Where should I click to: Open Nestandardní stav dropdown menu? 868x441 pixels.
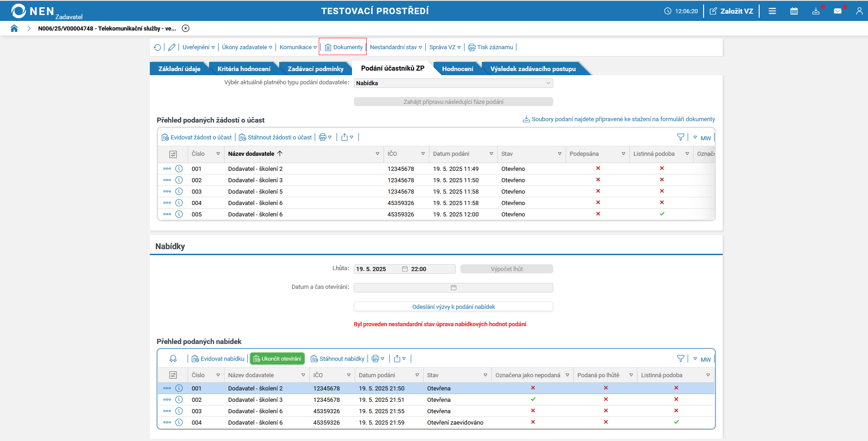[396, 47]
